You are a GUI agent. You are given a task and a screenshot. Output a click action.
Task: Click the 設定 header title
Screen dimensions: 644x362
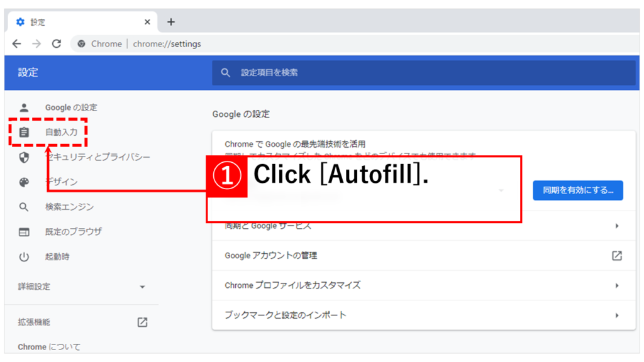(28, 73)
